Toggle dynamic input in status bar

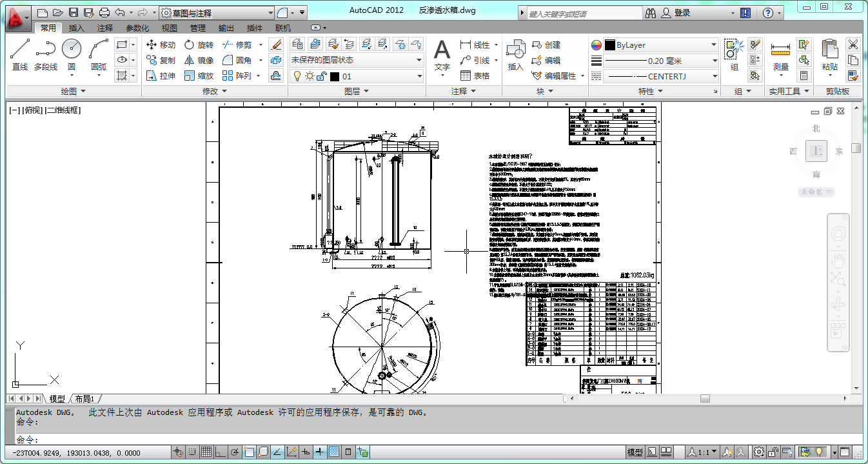[x=306, y=452]
